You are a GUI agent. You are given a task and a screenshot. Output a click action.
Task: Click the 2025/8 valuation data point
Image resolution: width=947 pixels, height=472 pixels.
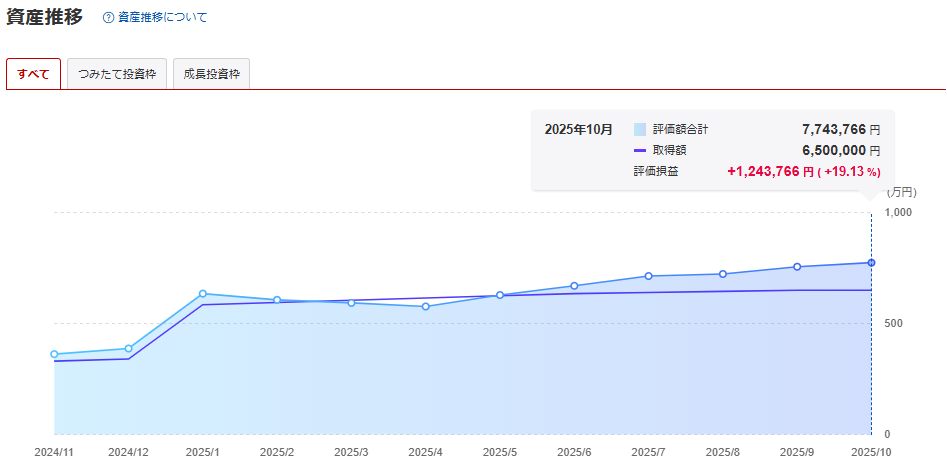(x=723, y=274)
